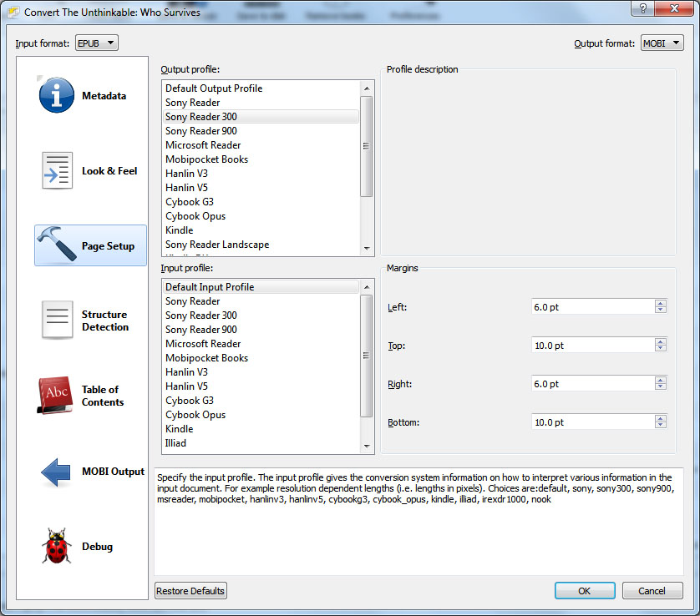
Task: Click the Bottom margin value field
Action: click(x=593, y=422)
